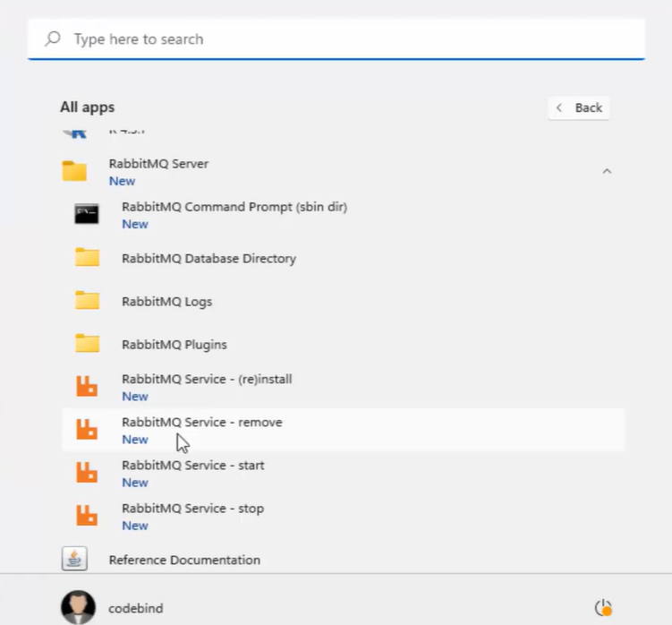Click the RabbitMQ Service stop rabbit icon
This screenshot has width=672, height=625.
click(87, 515)
